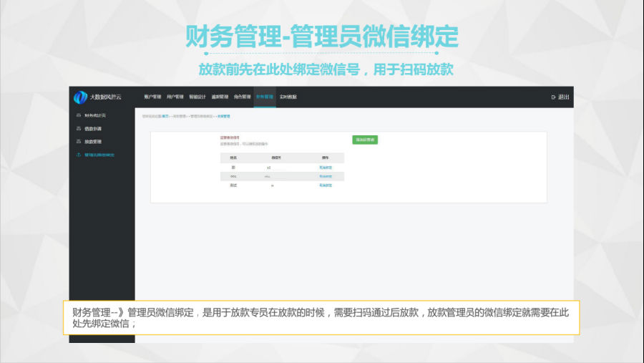Switch to the 智能设计 menu tab
The height and width of the screenshot is (363, 644).
197,97
